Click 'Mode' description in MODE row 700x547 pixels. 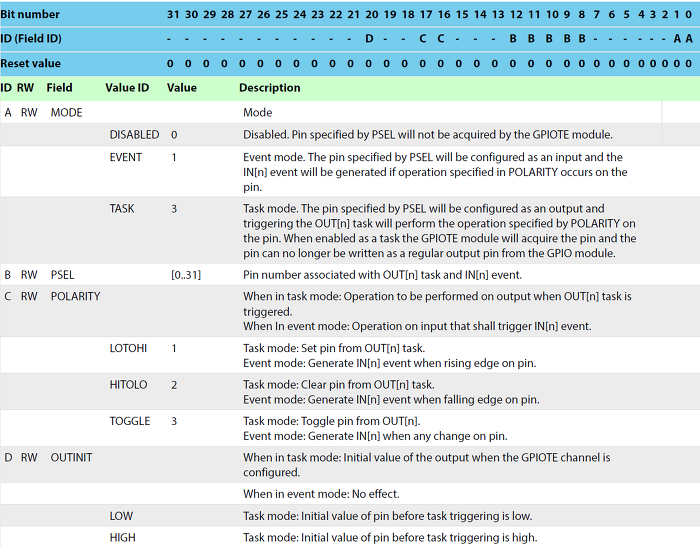point(258,113)
